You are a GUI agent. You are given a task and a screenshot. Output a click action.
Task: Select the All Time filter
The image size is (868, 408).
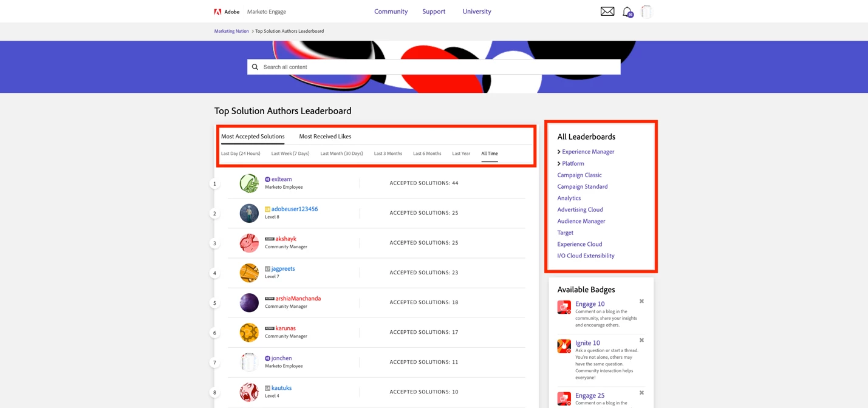[x=490, y=154]
